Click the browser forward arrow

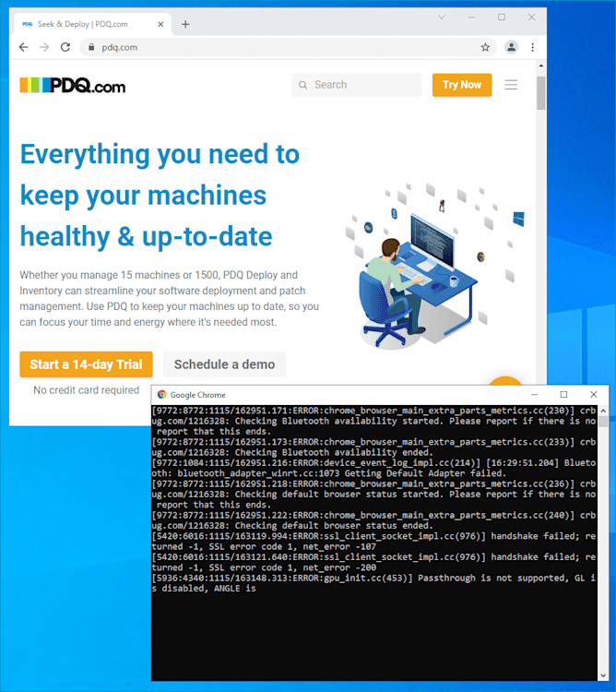pos(44,47)
